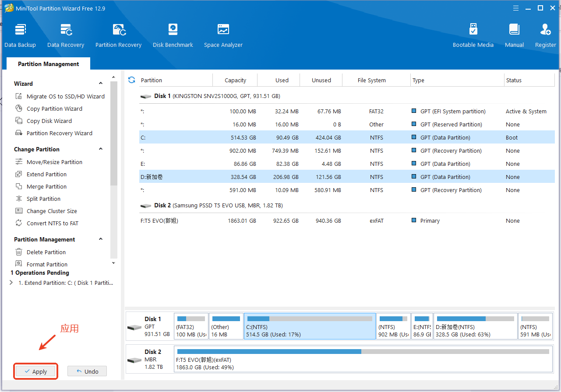Open the Partition Recovery tool
This screenshot has height=392, width=561.
118,36
